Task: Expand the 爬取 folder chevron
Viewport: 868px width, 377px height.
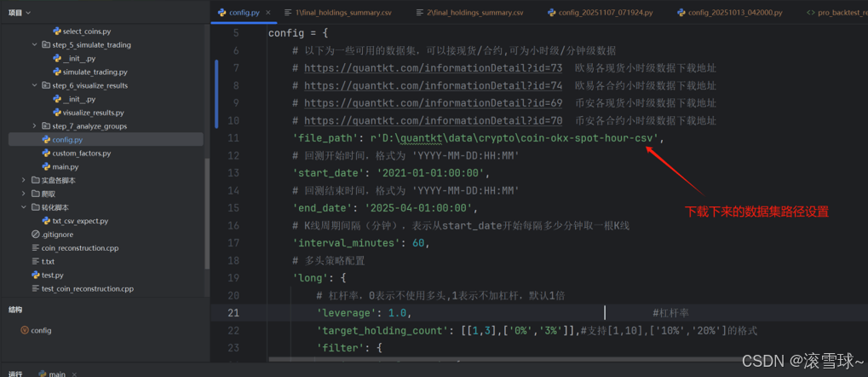Action: pyautogui.click(x=23, y=194)
